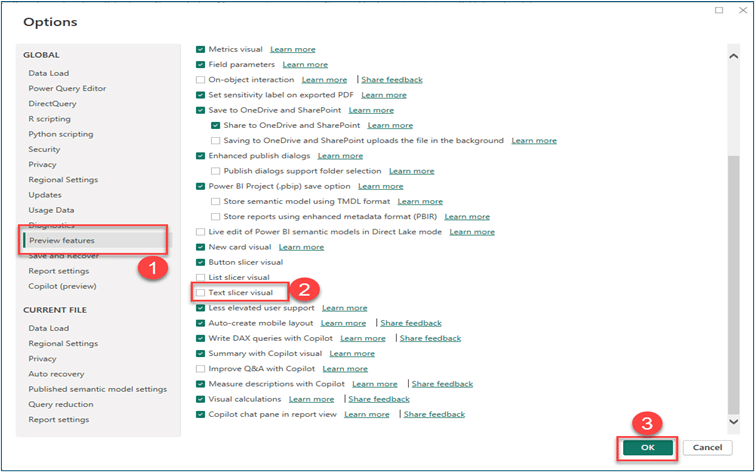Viewport: 755px width, 472px height.
Task: Select Query reduction under CURRENT FILE
Action: click(60, 404)
